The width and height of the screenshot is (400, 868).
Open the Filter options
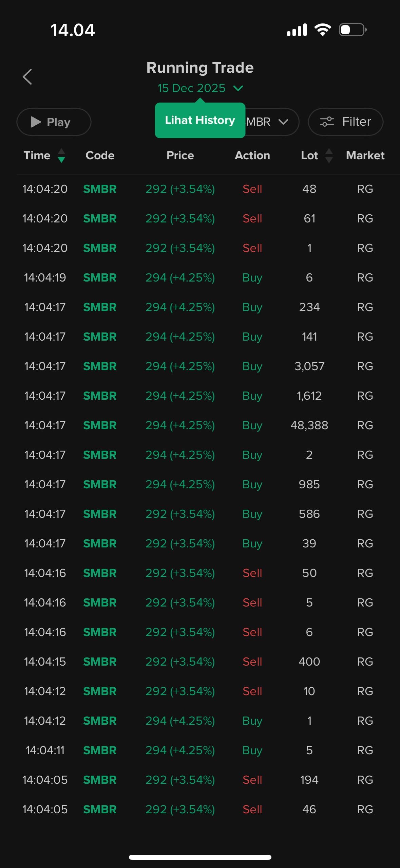(345, 122)
